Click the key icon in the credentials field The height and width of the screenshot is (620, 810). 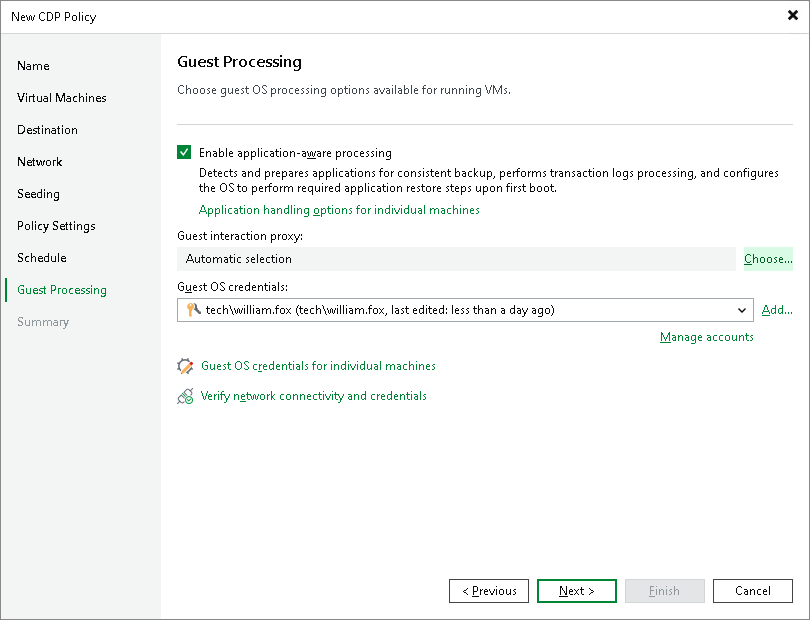(190, 310)
